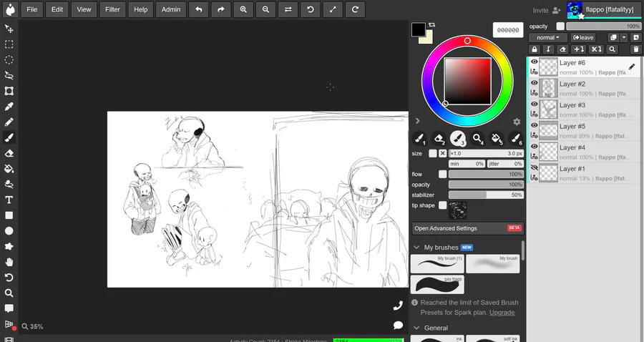Open color picker settings gear

coord(517,122)
